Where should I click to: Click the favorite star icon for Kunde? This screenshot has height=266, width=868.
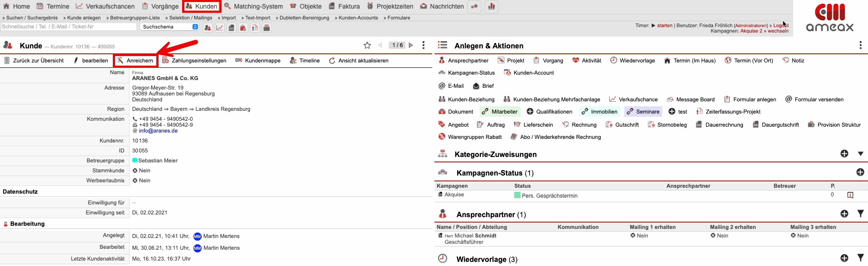point(367,45)
